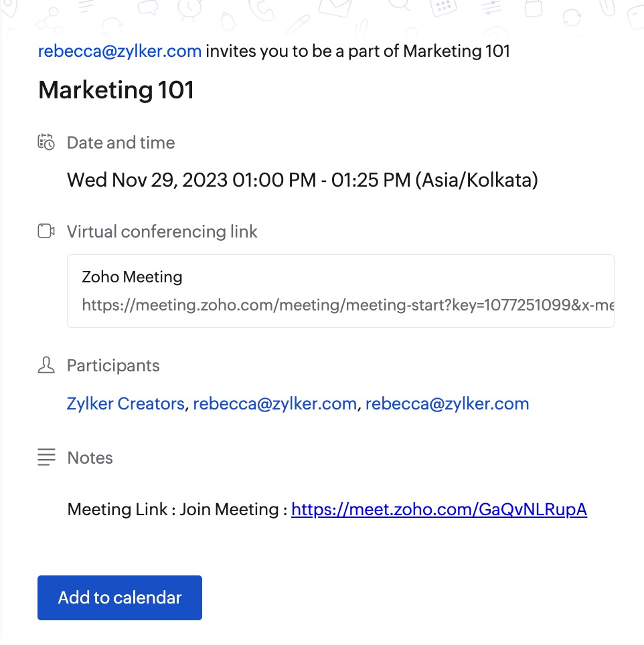
Task: Click the Wed Nov 29, 2023 date line
Action: [x=303, y=180]
